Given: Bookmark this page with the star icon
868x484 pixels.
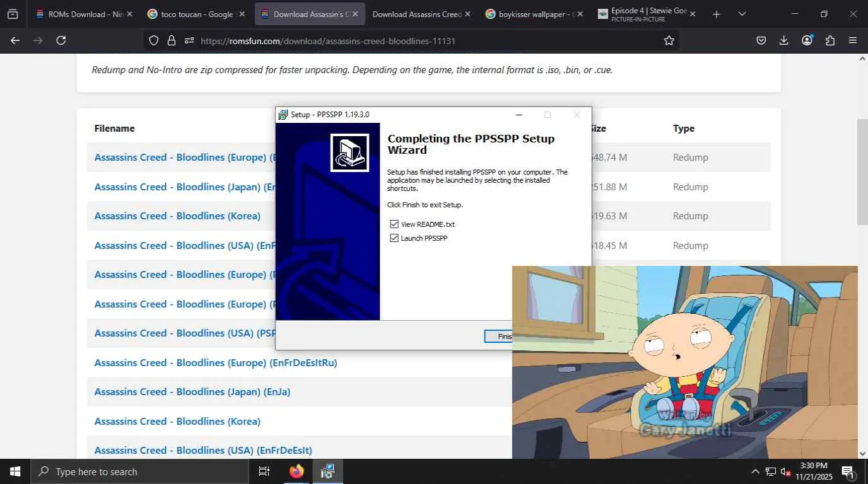Looking at the screenshot, I should pyautogui.click(x=669, y=40).
